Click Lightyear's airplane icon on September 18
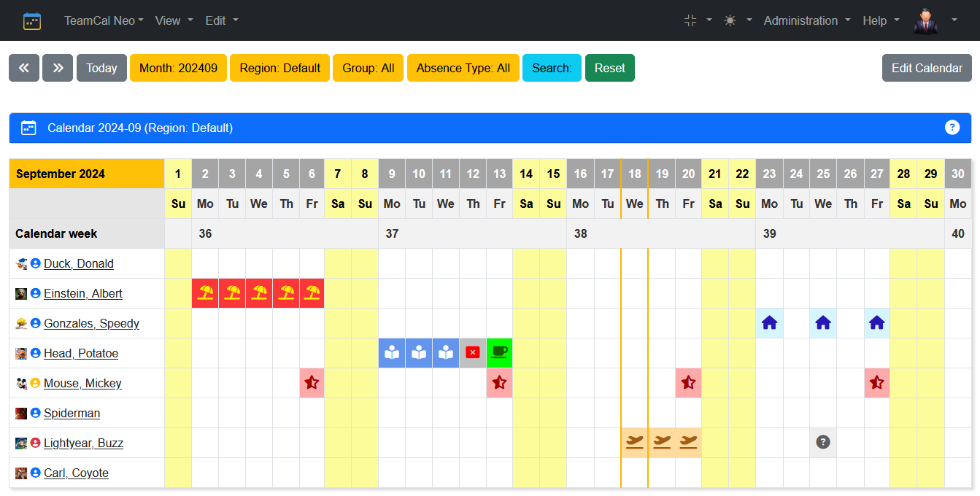This screenshot has width=980, height=496. pyautogui.click(x=635, y=443)
